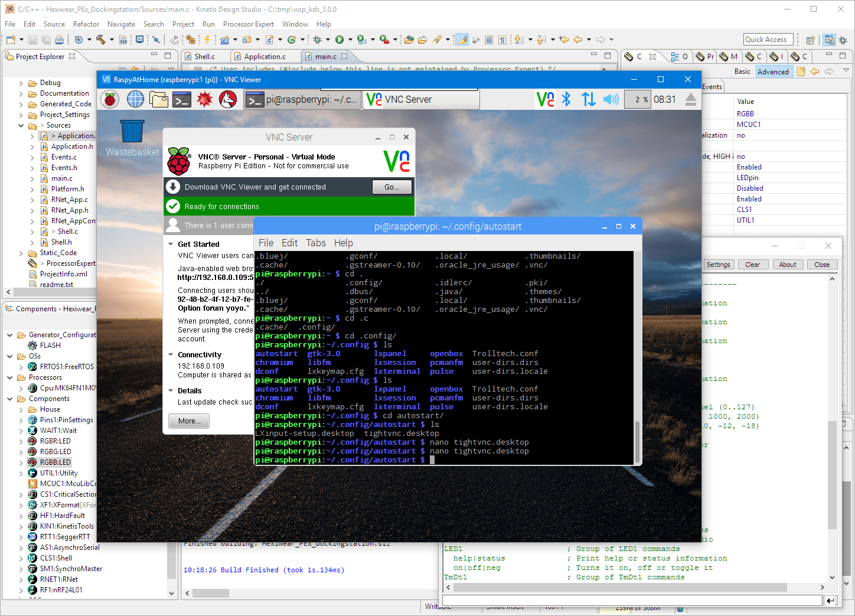Click the VNC Server taskbar button

(x=420, y=100)
